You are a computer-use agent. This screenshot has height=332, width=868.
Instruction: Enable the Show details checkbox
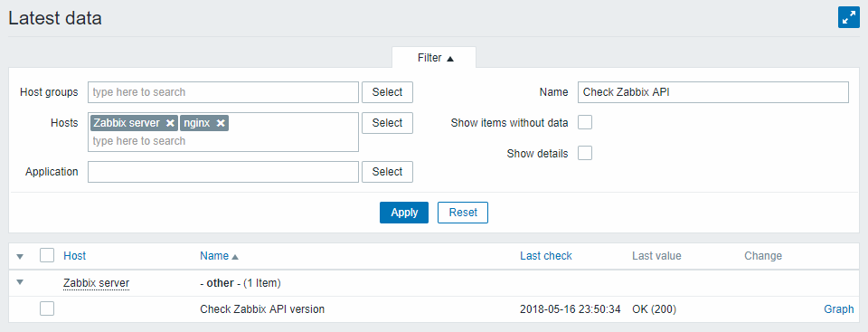tap(585, 153)
